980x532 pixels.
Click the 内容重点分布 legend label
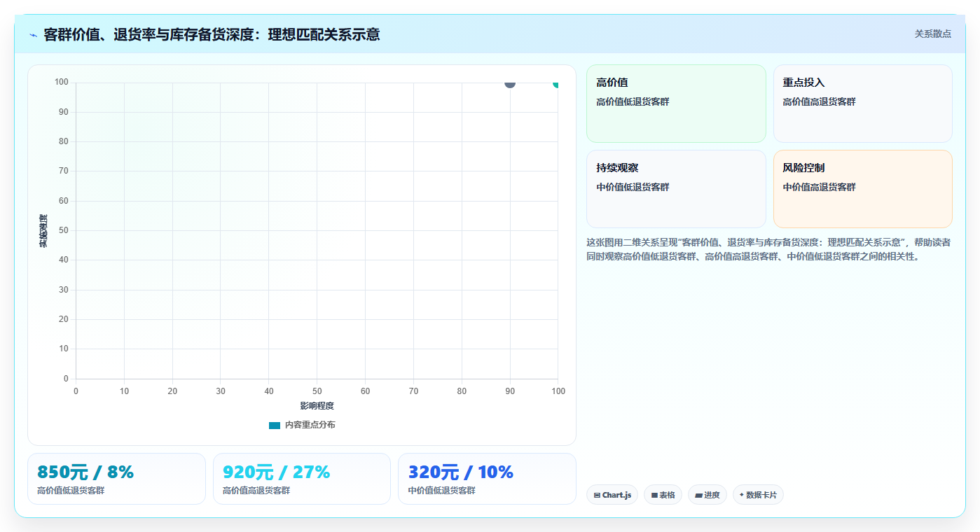click(310, 425)
